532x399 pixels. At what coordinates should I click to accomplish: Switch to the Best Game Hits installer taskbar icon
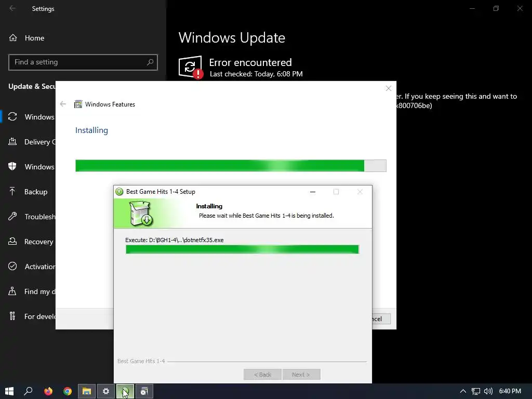(125, 391)
